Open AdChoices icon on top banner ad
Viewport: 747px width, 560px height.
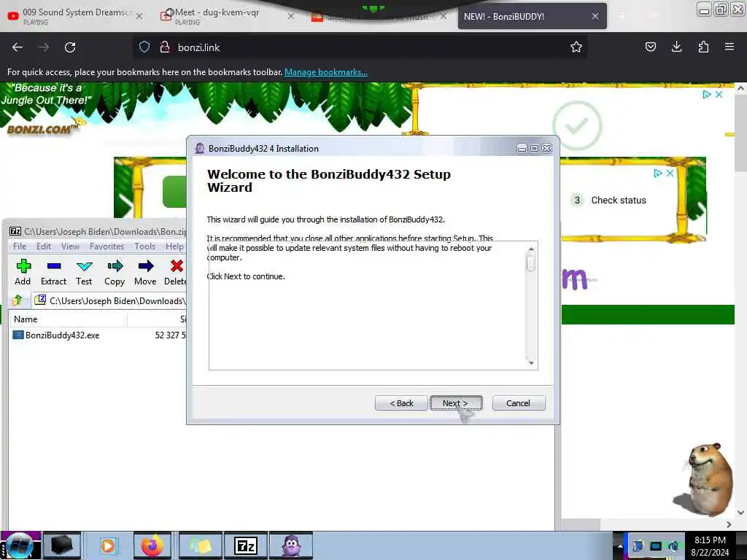tap(706, 94)
